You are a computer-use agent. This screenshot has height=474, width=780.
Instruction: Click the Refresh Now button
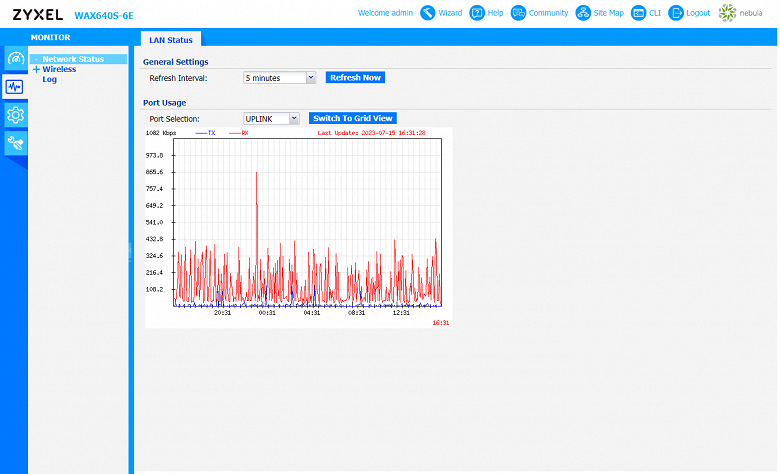pos(355,78)
